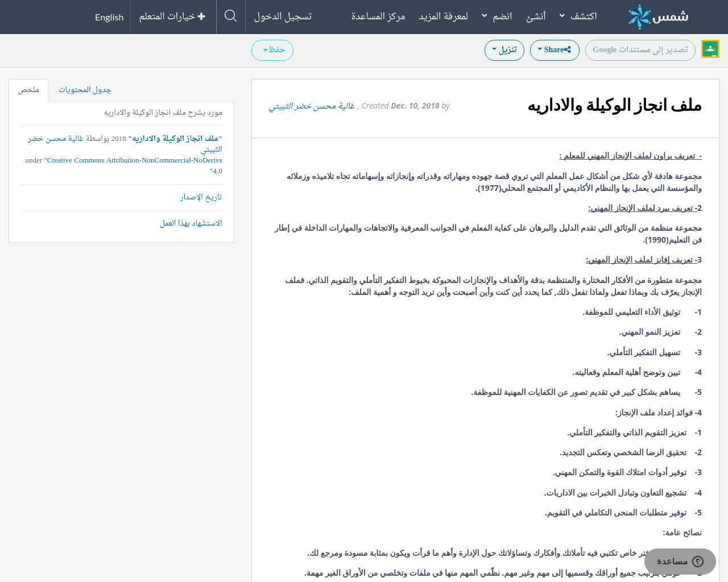The width and height of the screenshot is (728, 582).
Task: Click the شمس logo in the header
Action: (658, 16)
